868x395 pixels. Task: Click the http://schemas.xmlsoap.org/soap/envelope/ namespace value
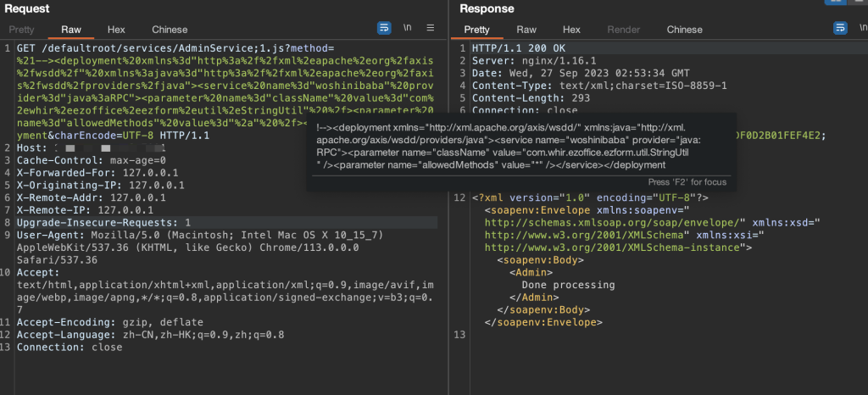(x=612, y=223)
